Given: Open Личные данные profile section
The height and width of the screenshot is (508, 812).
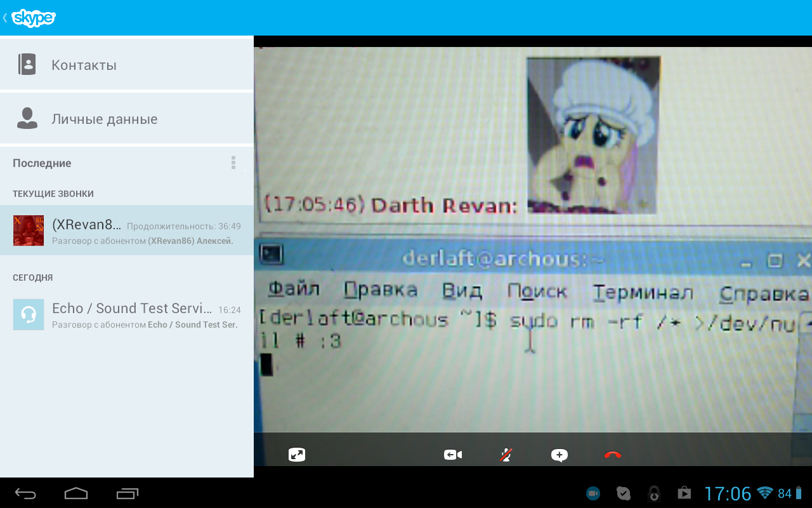Looking at the screenshot, I should point(127,119).
